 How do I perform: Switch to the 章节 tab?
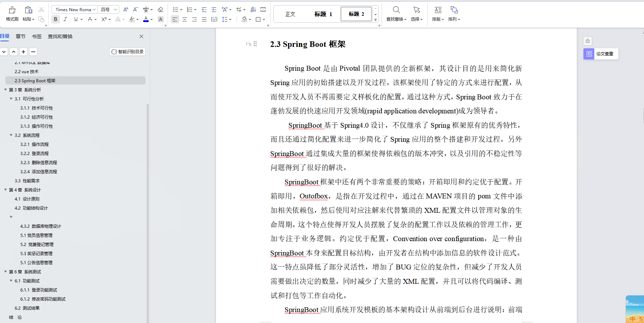point(21,36)
